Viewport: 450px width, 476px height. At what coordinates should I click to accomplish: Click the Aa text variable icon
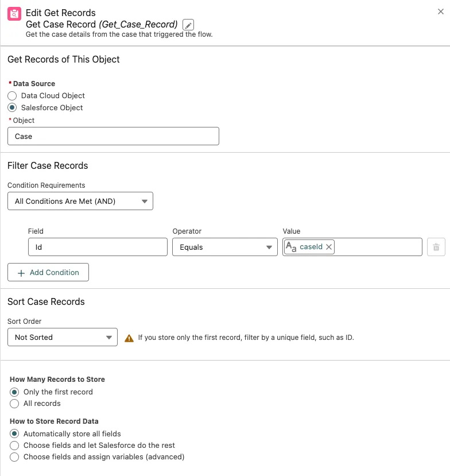coord(291,247)
